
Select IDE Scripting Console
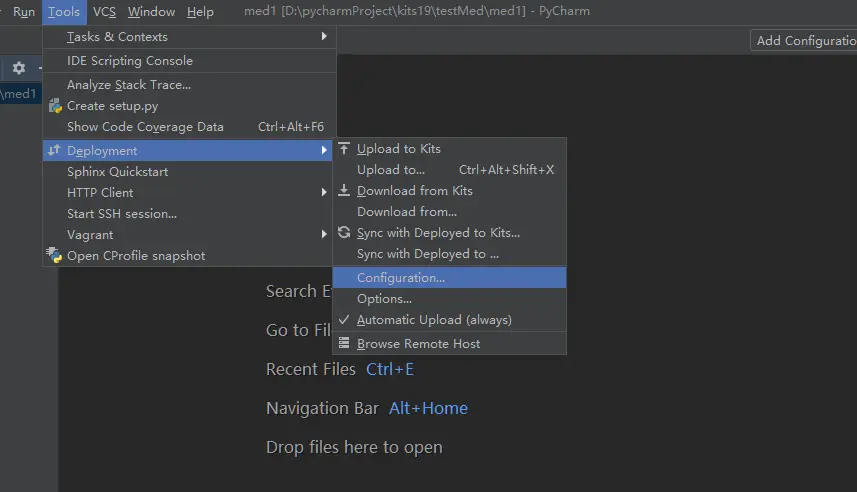point(189,61)
